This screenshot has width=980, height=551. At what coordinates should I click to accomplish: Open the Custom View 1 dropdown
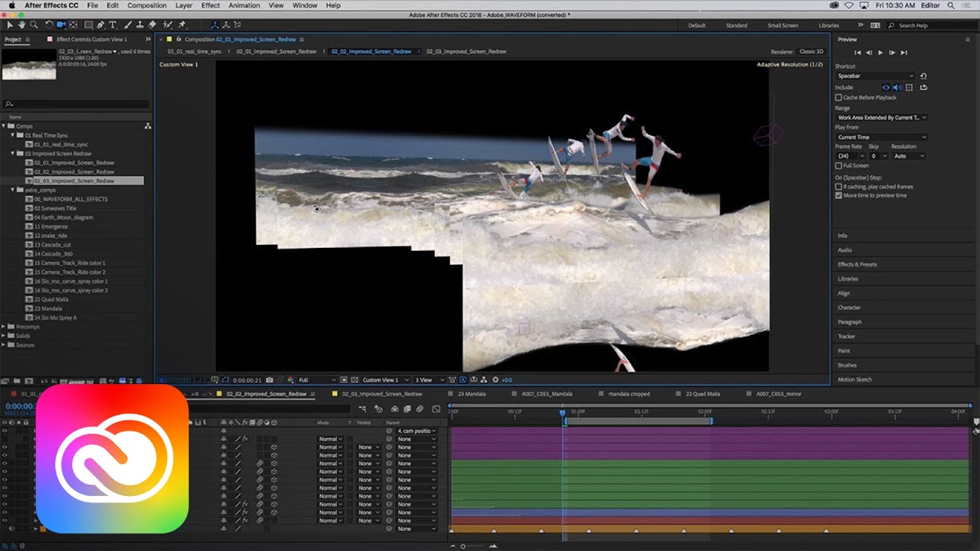pyautogui.click(x=383, y=380)
